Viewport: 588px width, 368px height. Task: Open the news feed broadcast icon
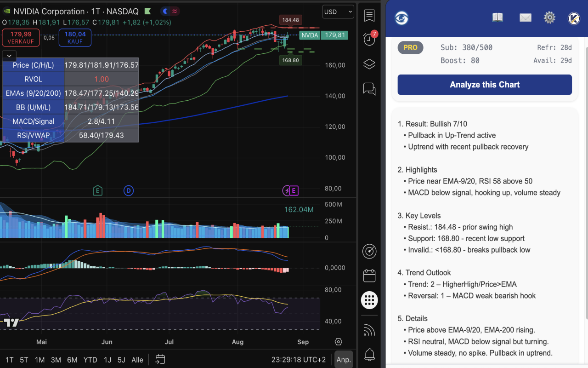point(369,330)
